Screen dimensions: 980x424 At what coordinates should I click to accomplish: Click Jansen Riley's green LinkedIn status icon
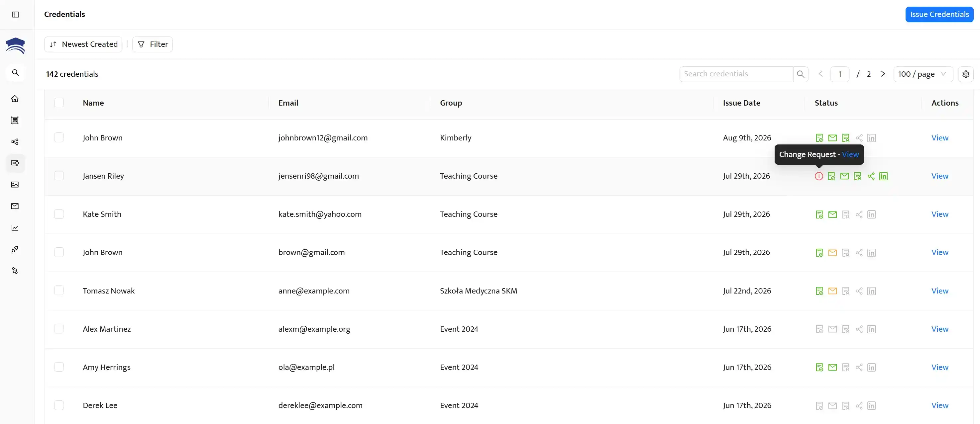tap(883, 176)
